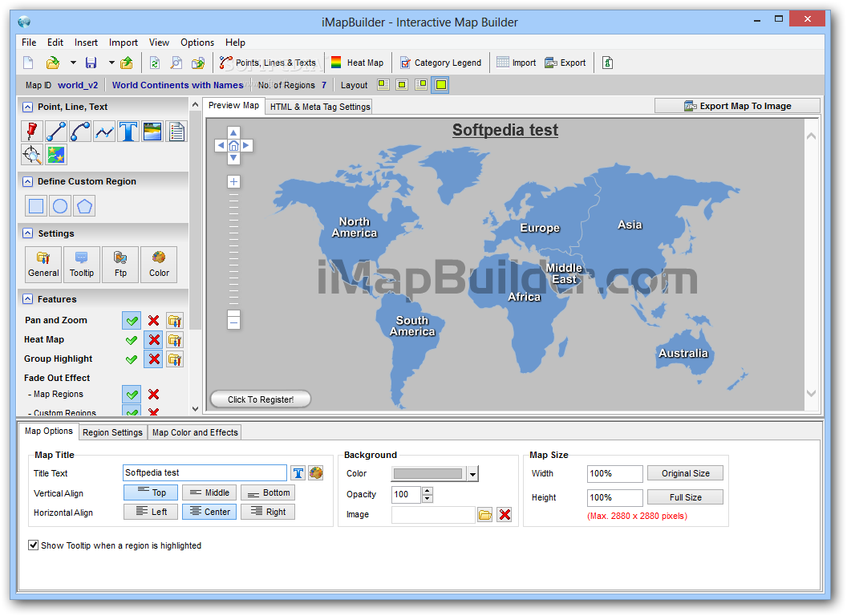The width and height of the screenshot is (847, 616).
Task: Click Points, Lines & Texts toolbar button
Action: coord(267,63)
